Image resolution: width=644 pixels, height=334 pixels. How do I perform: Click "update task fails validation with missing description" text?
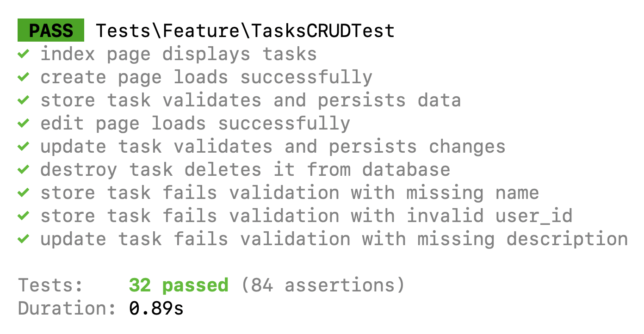[x=334, y=239]
